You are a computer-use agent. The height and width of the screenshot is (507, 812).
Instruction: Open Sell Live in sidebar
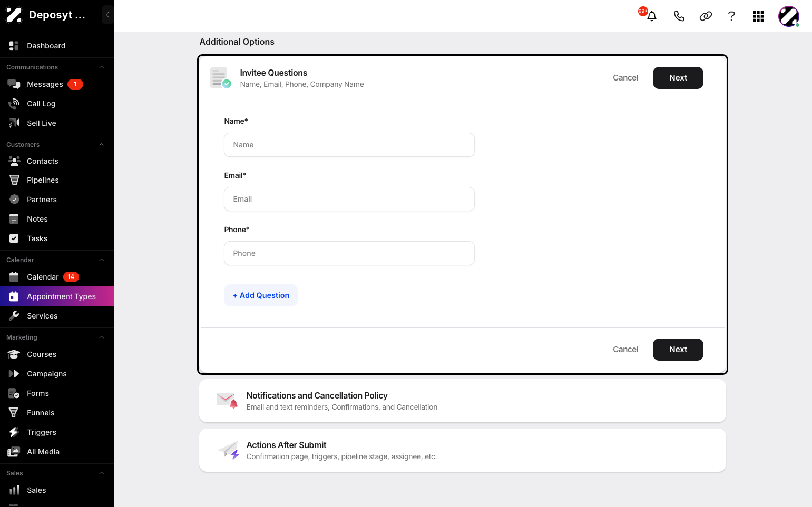click(x=57, y=123)
